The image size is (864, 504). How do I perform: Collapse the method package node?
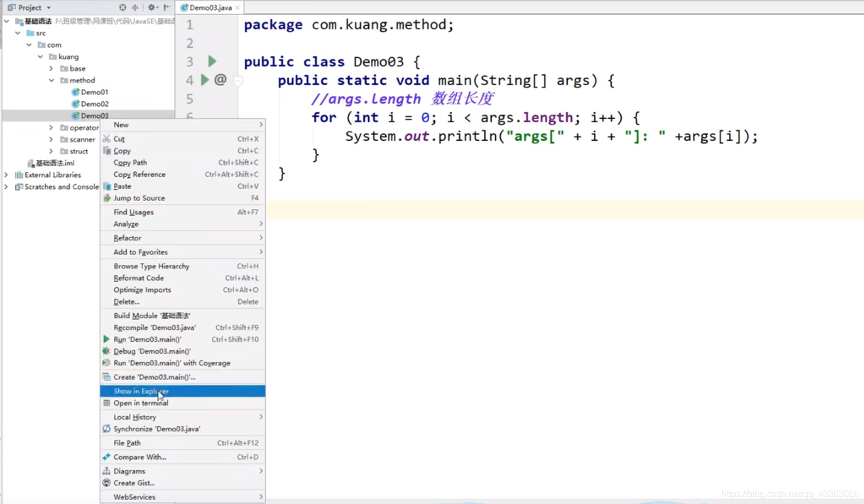51,80
